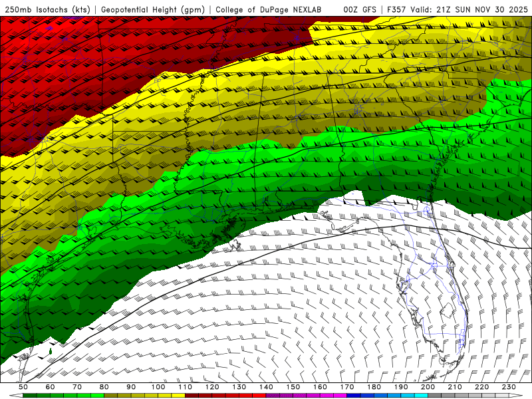Click the legend value '200'
Screen dimensions: 532x399
click(428, 387)
